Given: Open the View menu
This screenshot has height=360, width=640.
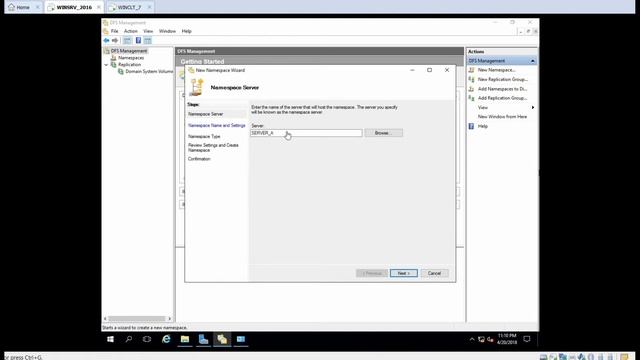Looking at the screenshot, I should [148, 31].
